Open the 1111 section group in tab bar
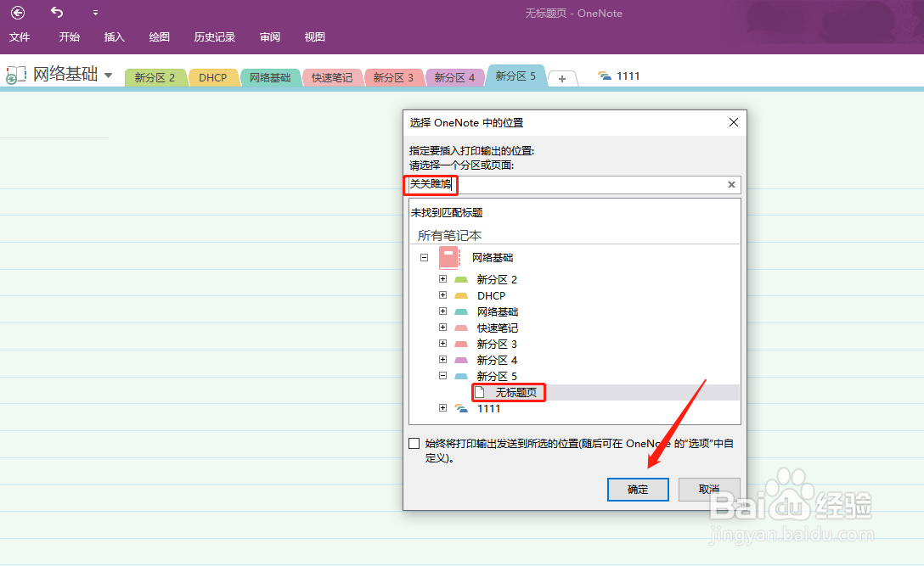The width and height of the screenshot is (924, 566). click(619, 76)
